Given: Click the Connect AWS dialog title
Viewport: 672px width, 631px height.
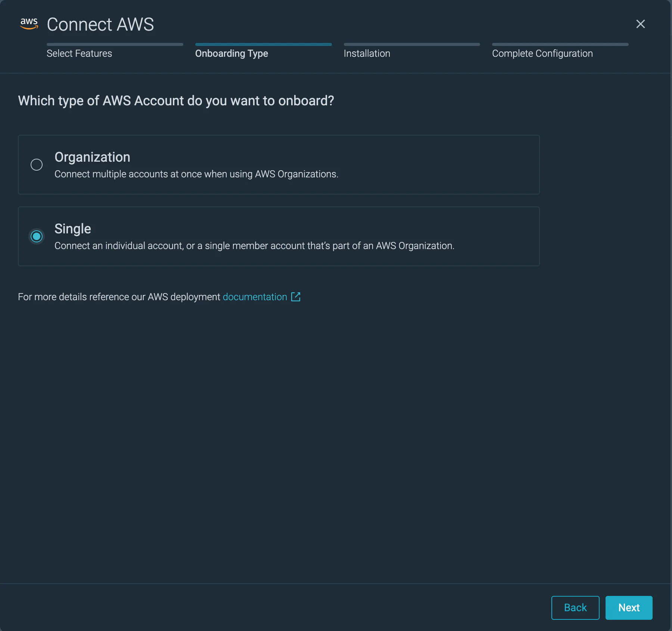Looking at the screenshot, I should [x=100, y=24].
